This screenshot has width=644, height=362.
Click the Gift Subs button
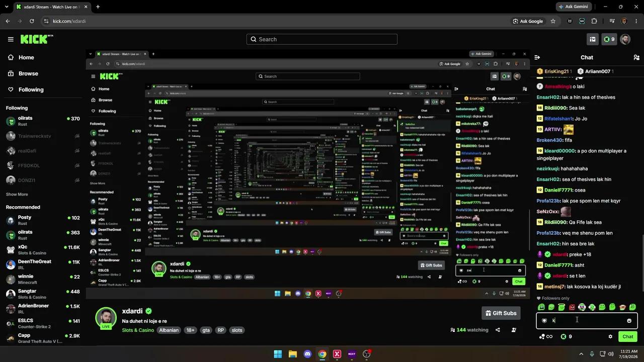[x=501, y=313]
